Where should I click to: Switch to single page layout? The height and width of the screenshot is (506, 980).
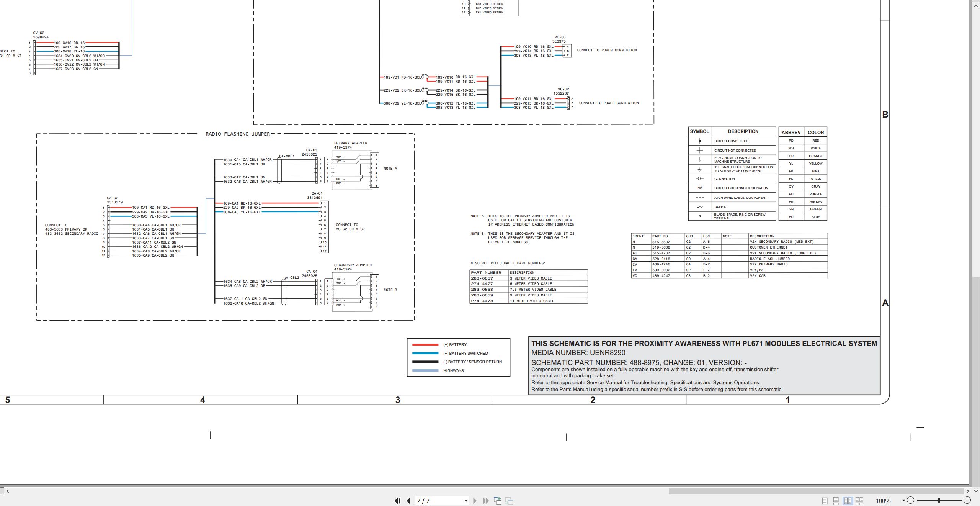825,501
